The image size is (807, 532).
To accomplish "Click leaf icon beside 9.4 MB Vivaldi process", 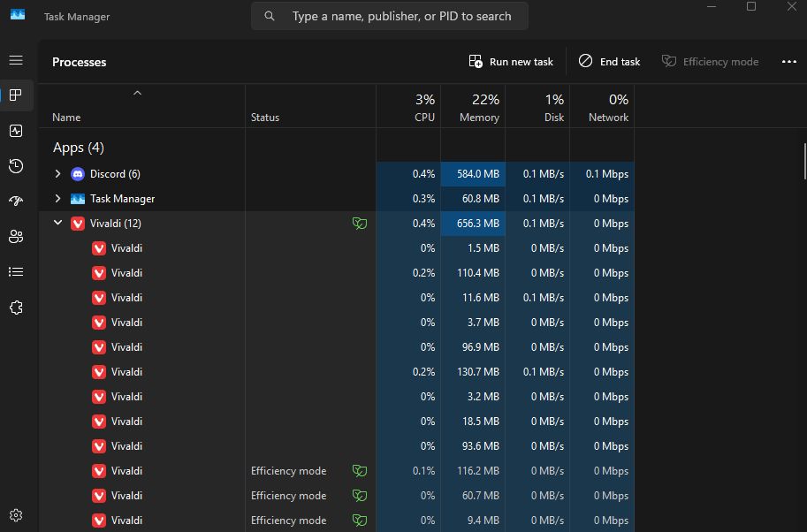I will (360, 521).
